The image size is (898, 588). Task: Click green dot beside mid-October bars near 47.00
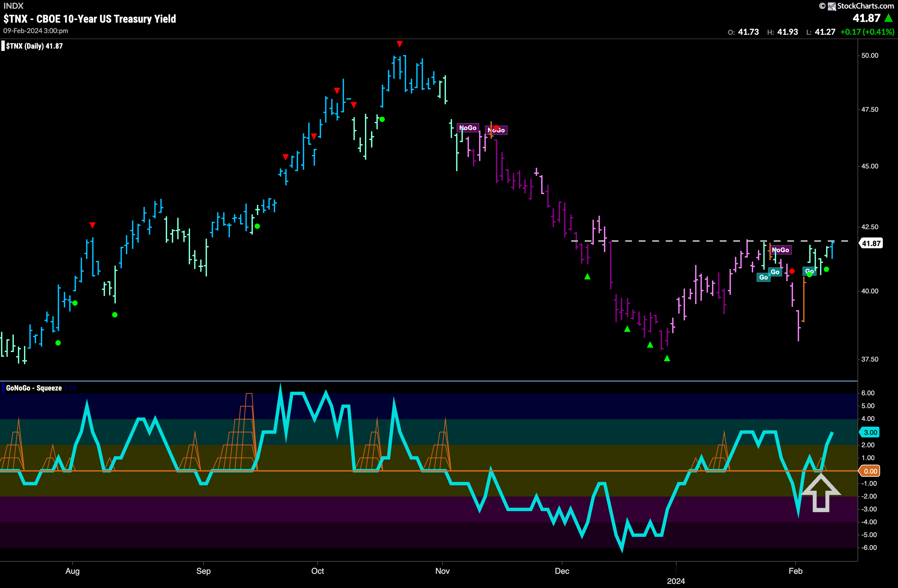(x=382, y=119)
